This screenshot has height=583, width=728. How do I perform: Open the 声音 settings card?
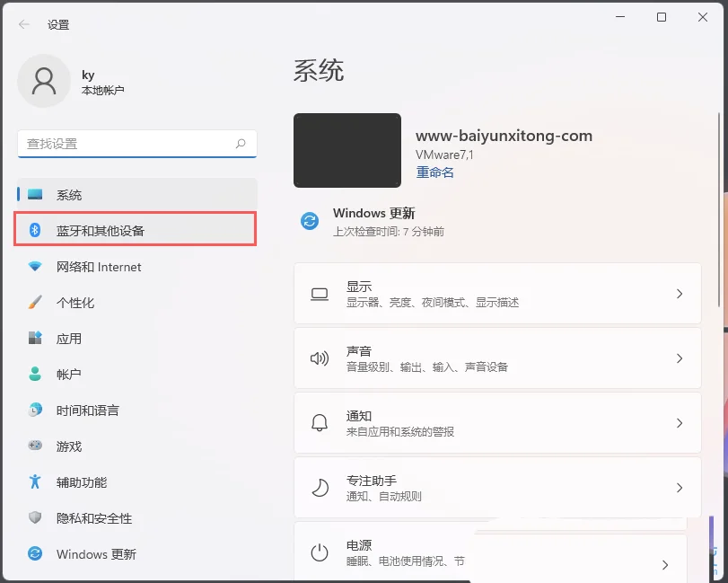(x=497, y=358)
